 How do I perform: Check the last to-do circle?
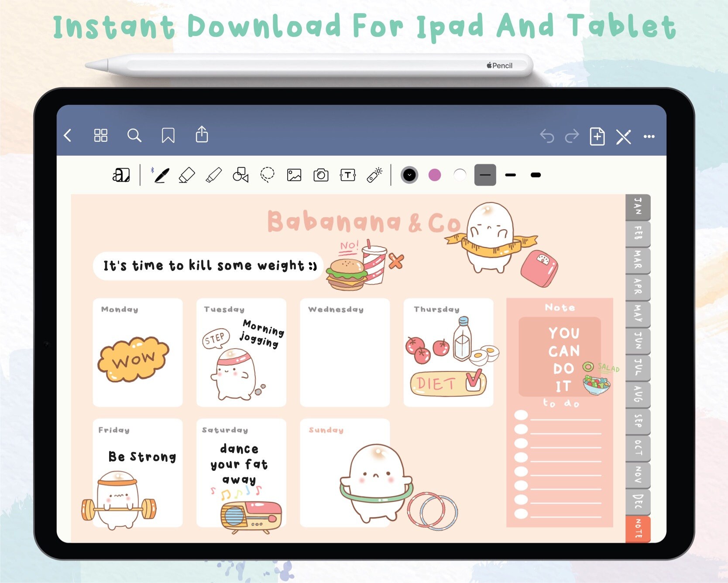tap(521, 514)
